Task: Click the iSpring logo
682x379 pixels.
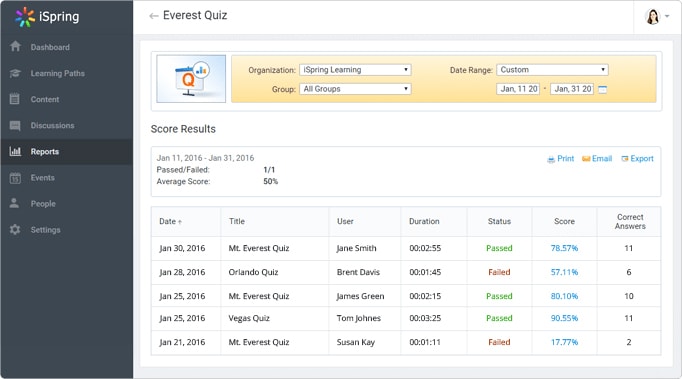Action: (47, 17)
